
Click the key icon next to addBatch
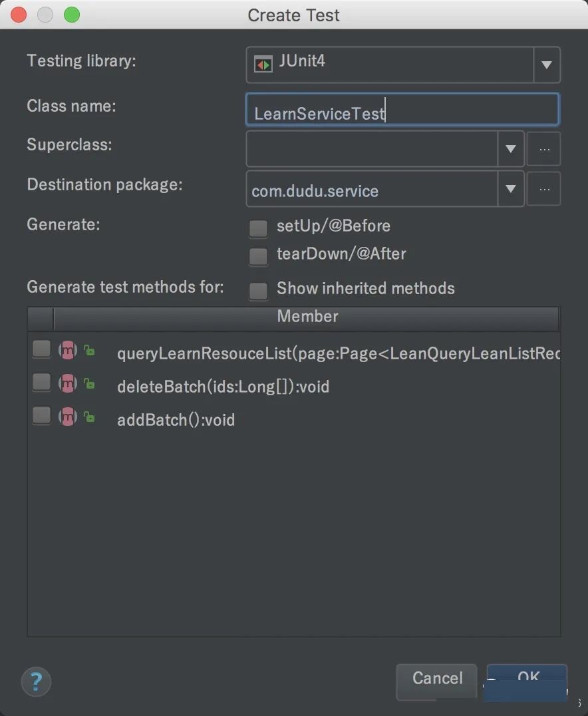coord(89,416)
